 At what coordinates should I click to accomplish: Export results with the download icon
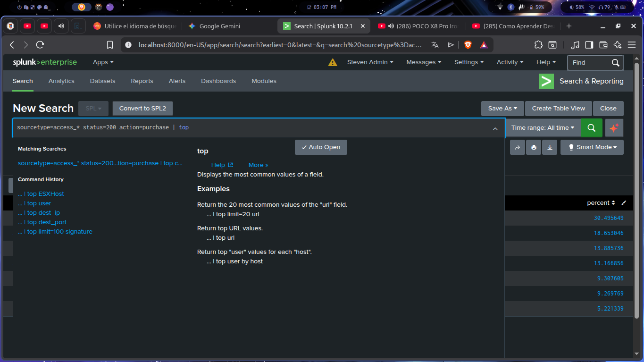(x=550, y=147)
